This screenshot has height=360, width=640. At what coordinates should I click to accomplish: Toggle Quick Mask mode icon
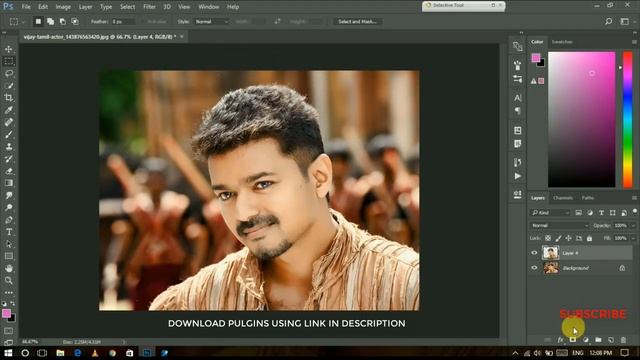pos(9,331)
